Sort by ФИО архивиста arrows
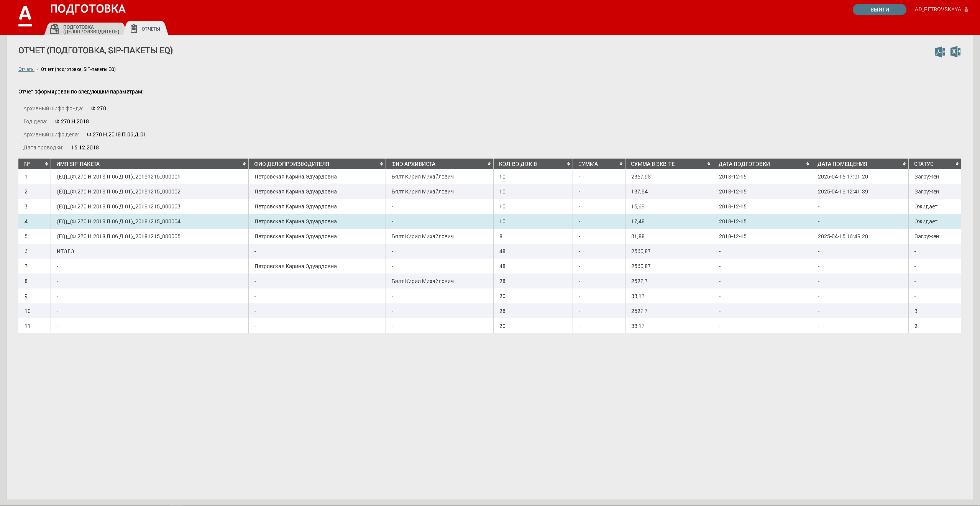Viewport: 980px width, 506px height. click(x=489, y=164)
